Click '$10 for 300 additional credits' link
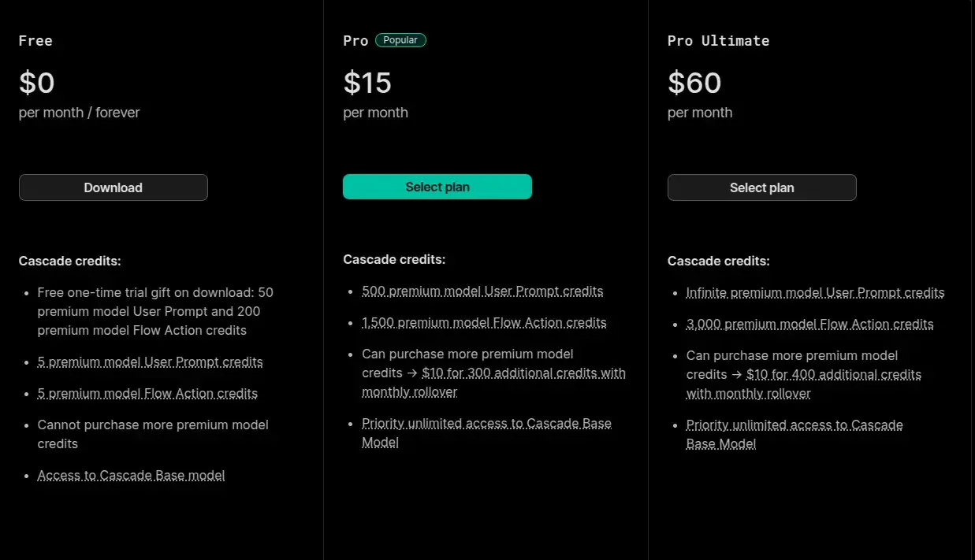 pyautogui.click(x=523, y=373)
